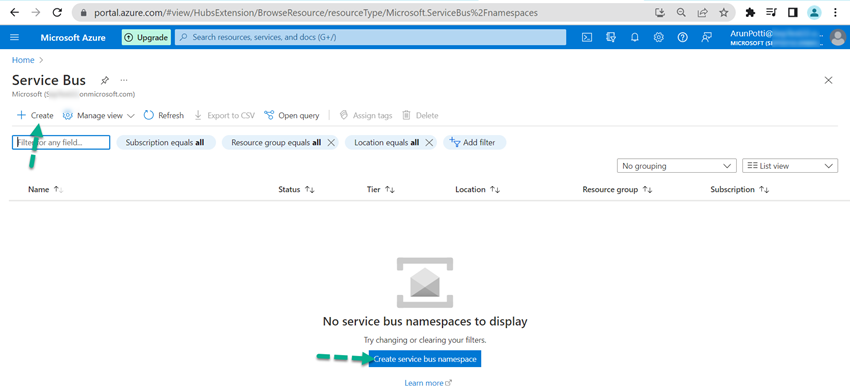
Task: Pin the Service Bus blade
Action: 105,80
